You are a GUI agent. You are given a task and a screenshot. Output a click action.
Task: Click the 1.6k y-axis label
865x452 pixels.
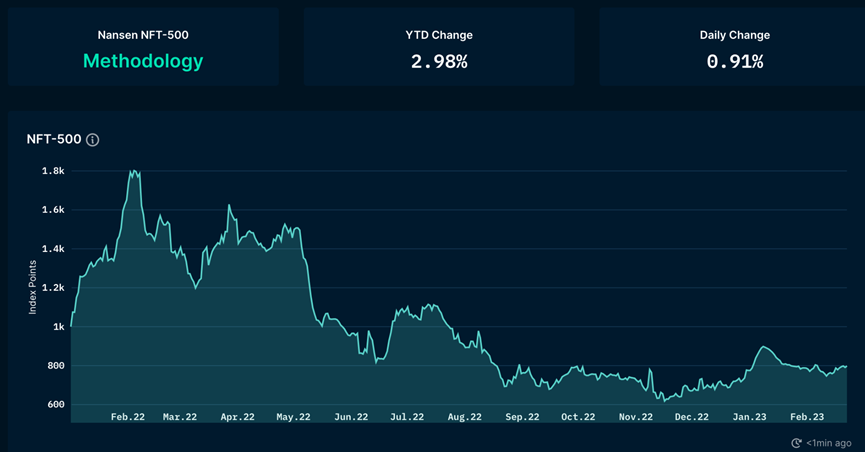53,210
